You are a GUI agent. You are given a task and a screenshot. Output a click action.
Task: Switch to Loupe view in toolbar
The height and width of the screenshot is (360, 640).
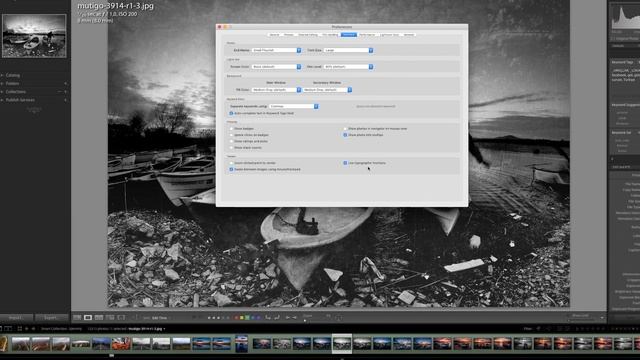[88, 318]
